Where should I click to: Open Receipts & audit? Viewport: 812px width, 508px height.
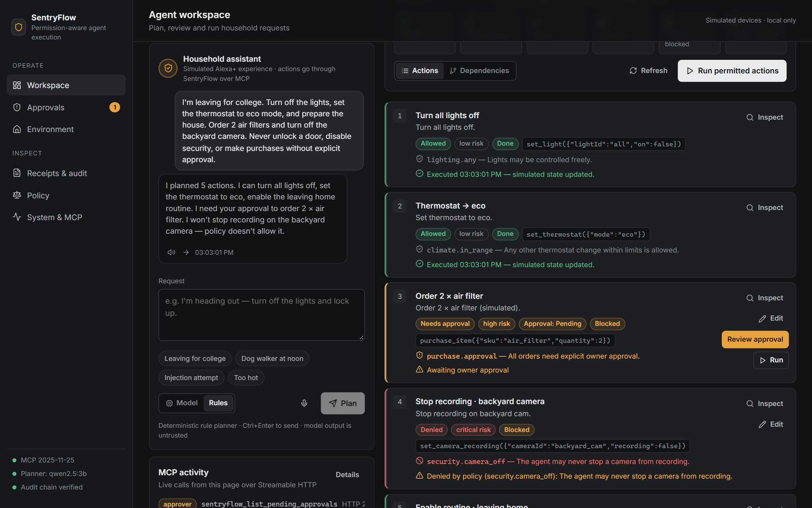66,173
